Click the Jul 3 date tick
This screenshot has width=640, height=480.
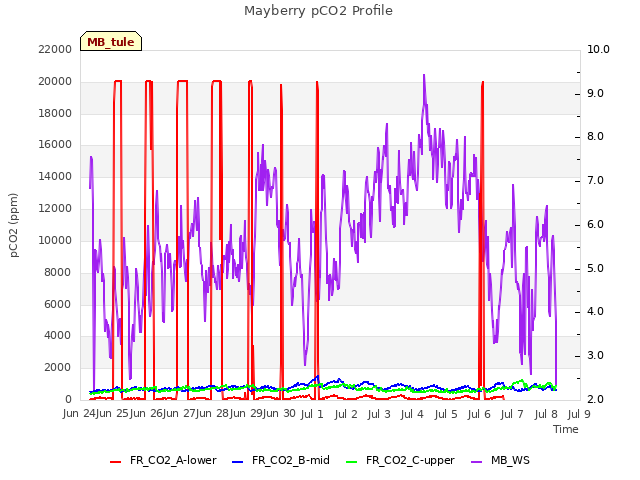(x=379, y=414)
